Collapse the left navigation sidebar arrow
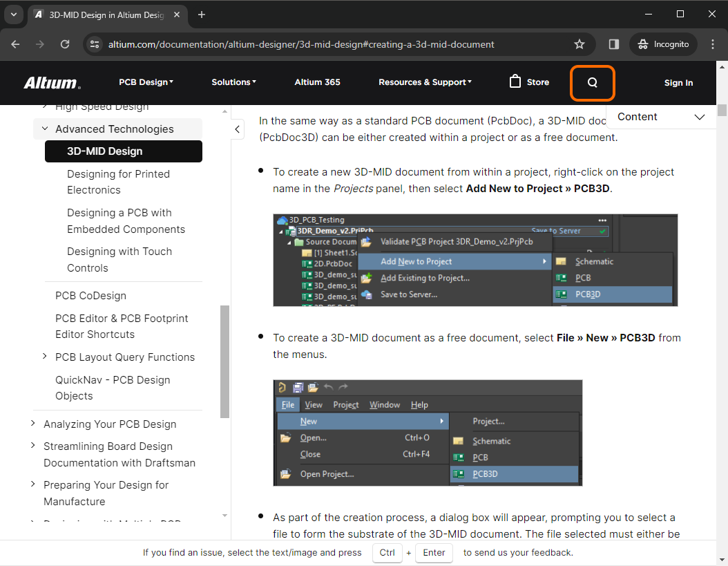The height and width of the screenshot is (566, 728). (237, 129)
